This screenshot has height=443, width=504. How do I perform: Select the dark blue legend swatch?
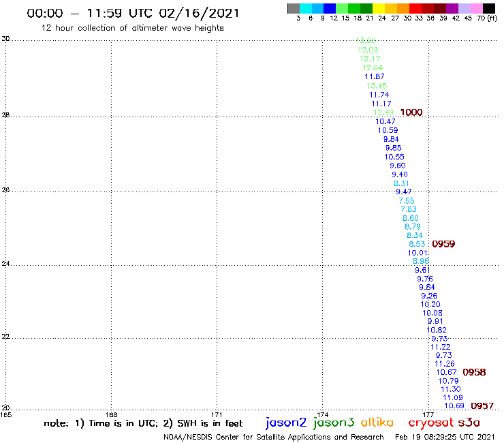click(x=330, y=8)
